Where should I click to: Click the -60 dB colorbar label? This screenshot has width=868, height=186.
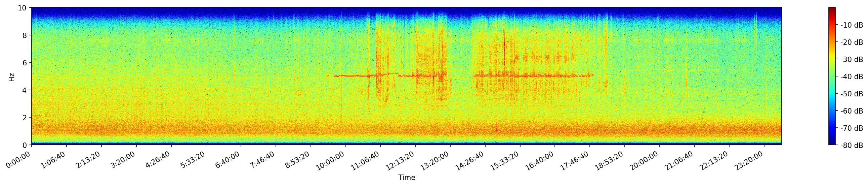coord(852,111)
